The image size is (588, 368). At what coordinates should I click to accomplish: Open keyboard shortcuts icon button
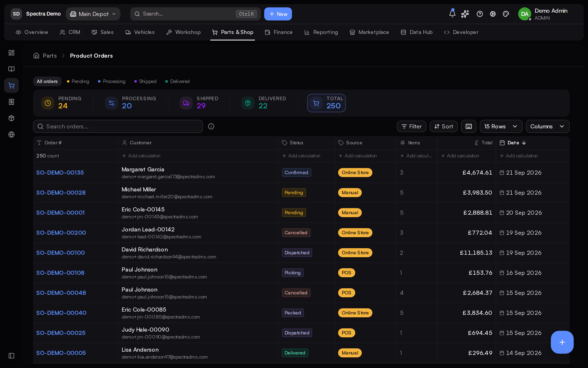click(468, 126)
